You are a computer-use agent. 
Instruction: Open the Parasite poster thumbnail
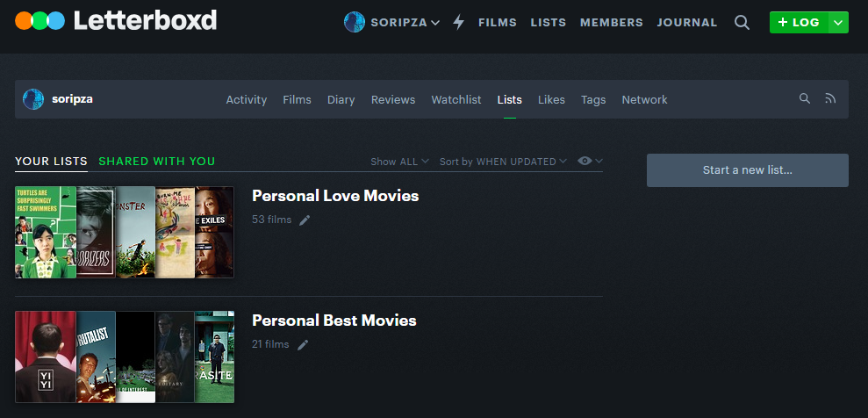pyautogui.click(x=215, y=357)
